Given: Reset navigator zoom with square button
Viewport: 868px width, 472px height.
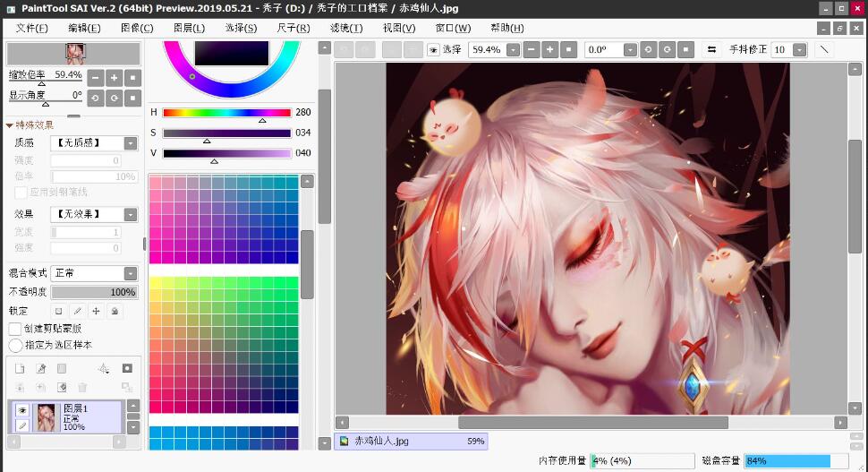Looking at the screenshot, I should [x=132, y=78].
